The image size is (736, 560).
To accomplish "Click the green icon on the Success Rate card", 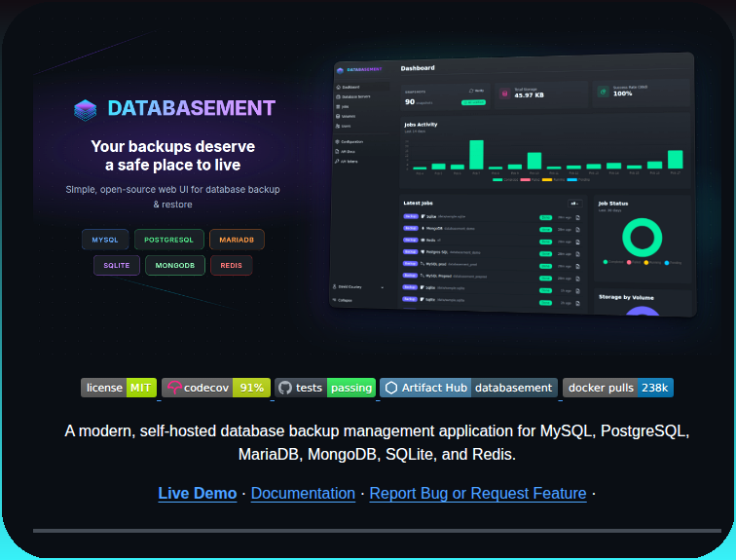I will (604, 92).
